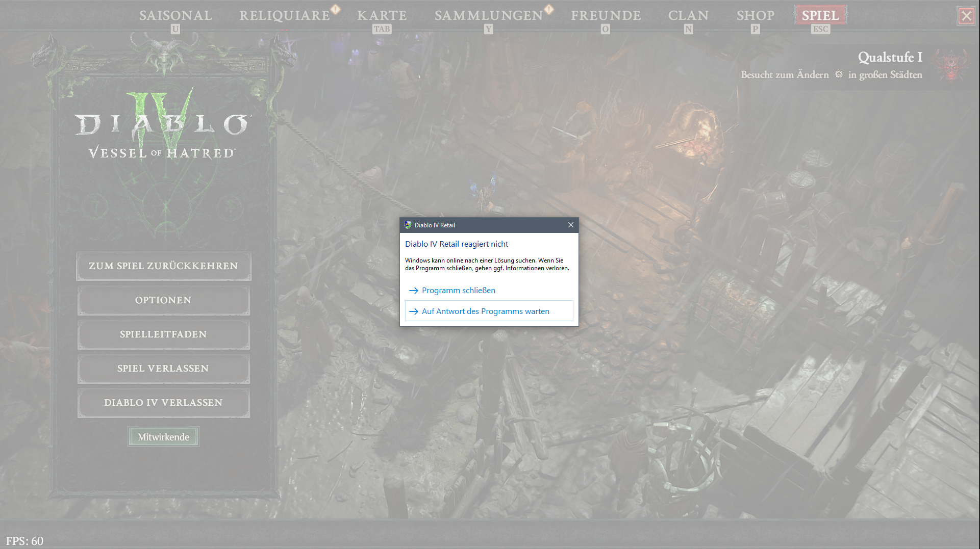Open the Sammlungen tab

pos(488,15)
